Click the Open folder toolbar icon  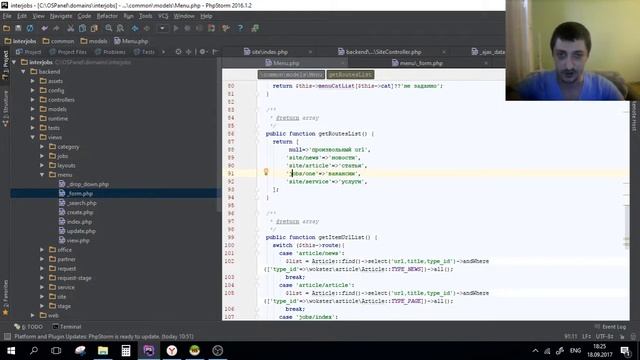click(7, 28)
